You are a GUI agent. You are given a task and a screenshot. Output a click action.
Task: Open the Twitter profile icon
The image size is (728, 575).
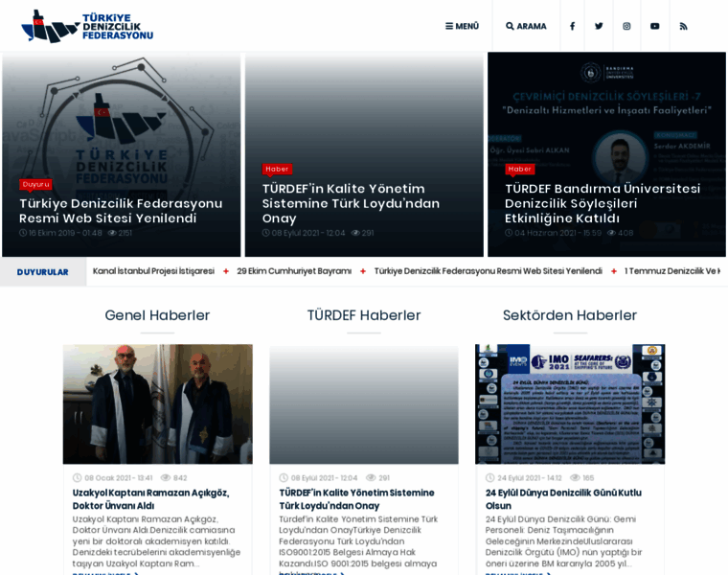(599, 26)
